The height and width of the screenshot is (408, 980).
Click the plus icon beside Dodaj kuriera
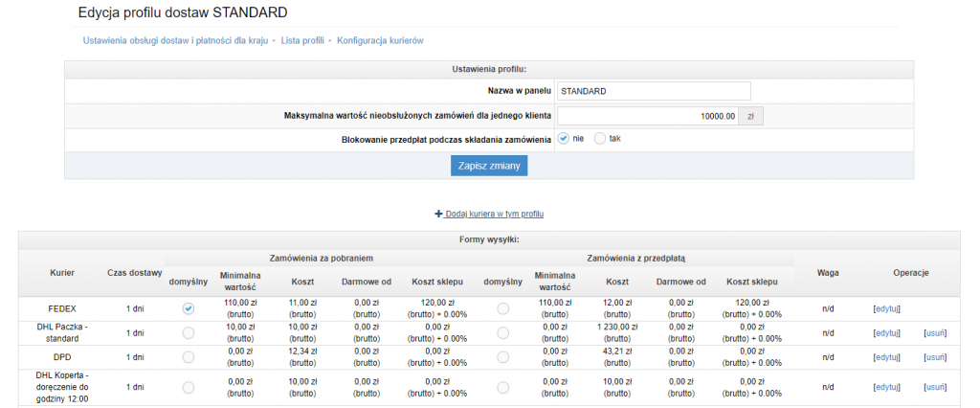(438, 214)
